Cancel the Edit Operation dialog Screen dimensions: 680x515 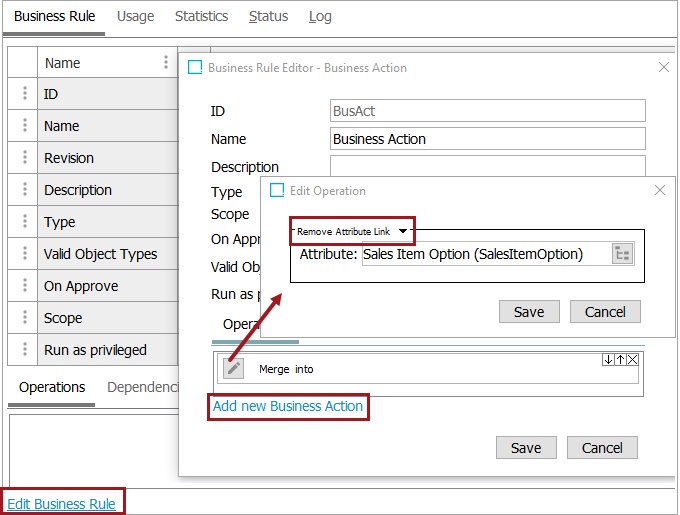[604, 312]
